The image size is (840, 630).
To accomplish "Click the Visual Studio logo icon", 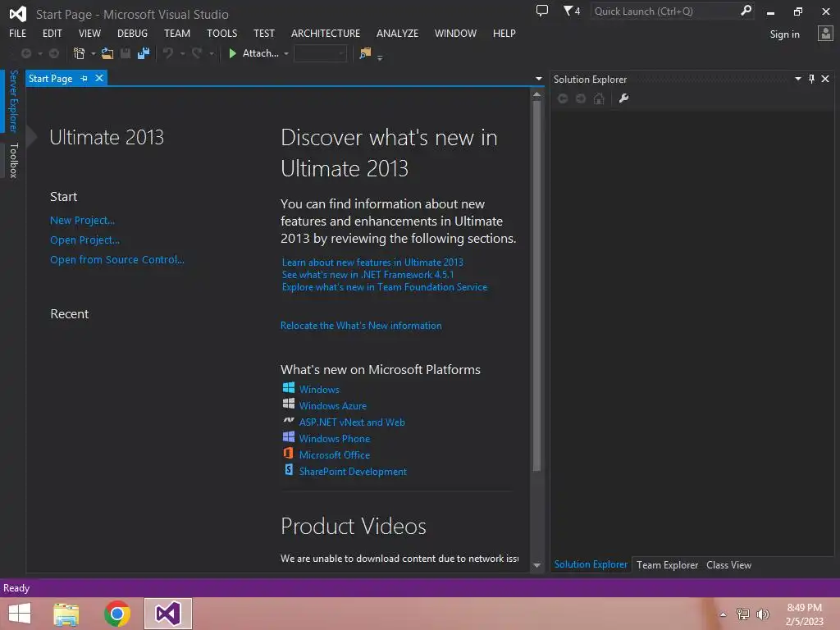I will pyautogui.click(x=18, y=14).
